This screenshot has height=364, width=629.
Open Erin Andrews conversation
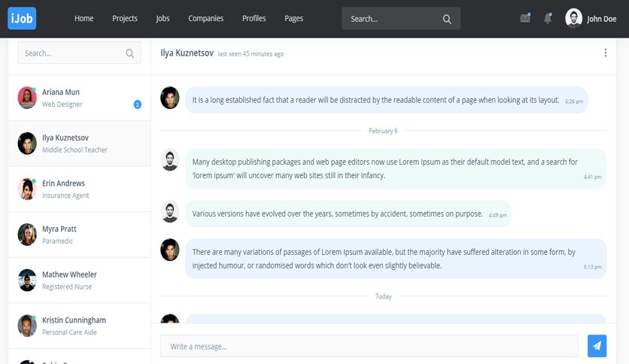tap(80, 190)
